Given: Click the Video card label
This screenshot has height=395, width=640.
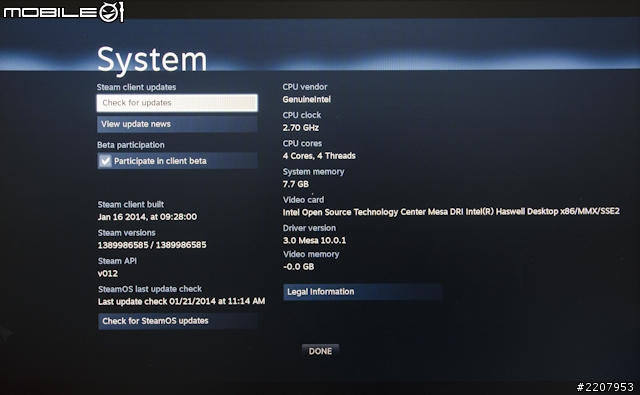Looking at the screenshot, I should pos(304,200).
